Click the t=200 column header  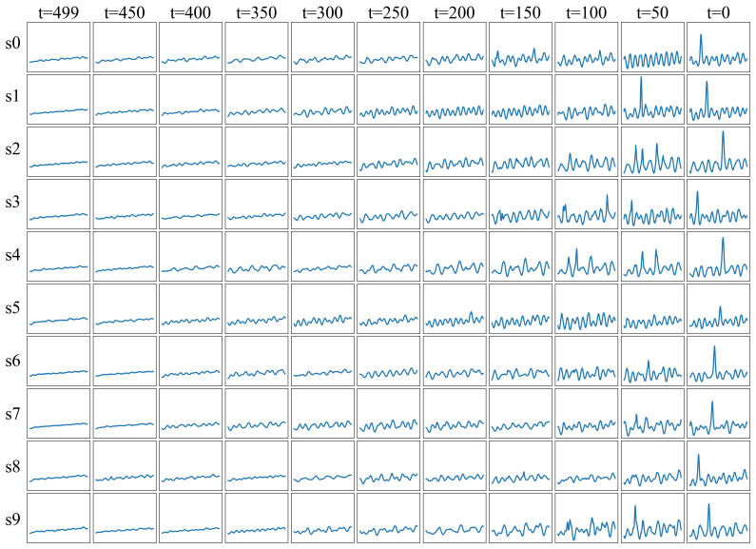point(455,12)
